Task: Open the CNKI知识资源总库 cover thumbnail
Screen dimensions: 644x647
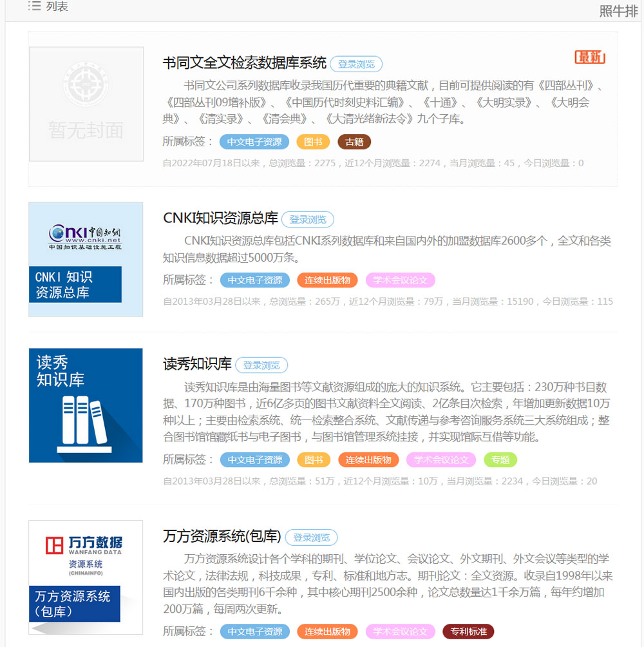Action: tap(86, 260)
